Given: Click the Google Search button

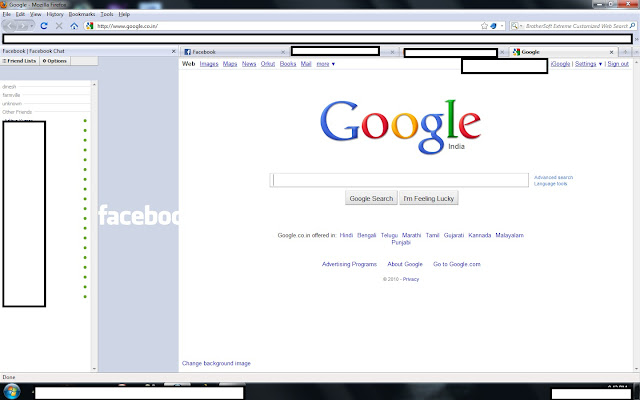Looking at the screenshot, I should pyautogui.click(x=371, y=198).
